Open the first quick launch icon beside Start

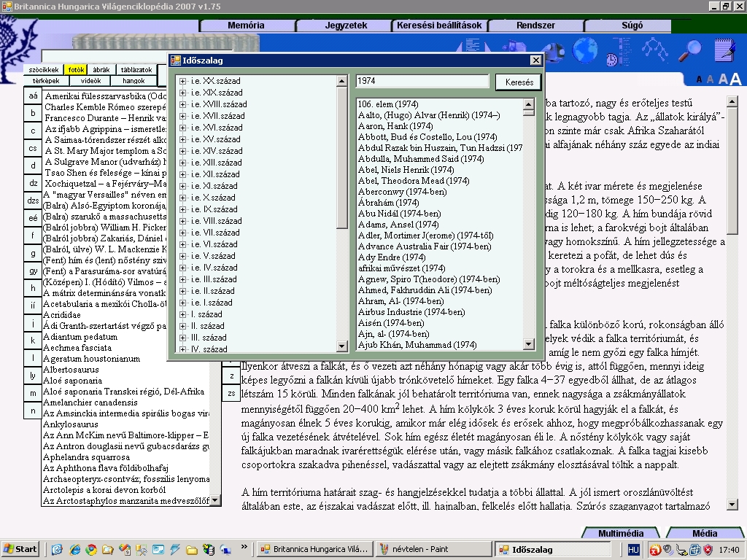(57, 550)
